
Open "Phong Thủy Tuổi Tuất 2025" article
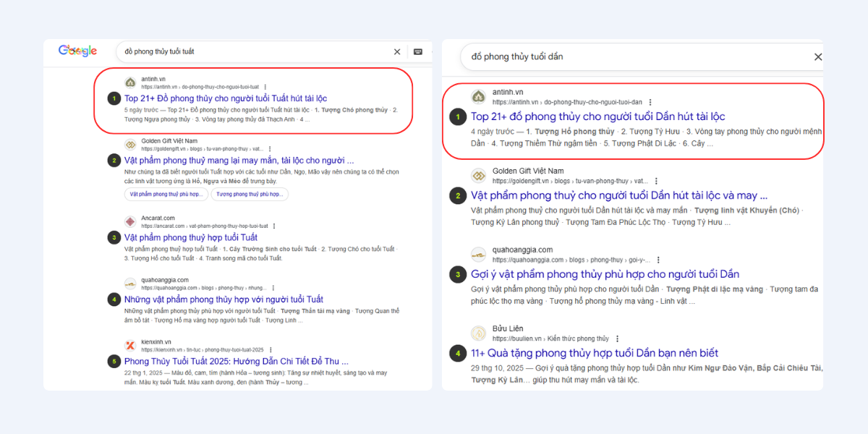(x=237, y=361)
